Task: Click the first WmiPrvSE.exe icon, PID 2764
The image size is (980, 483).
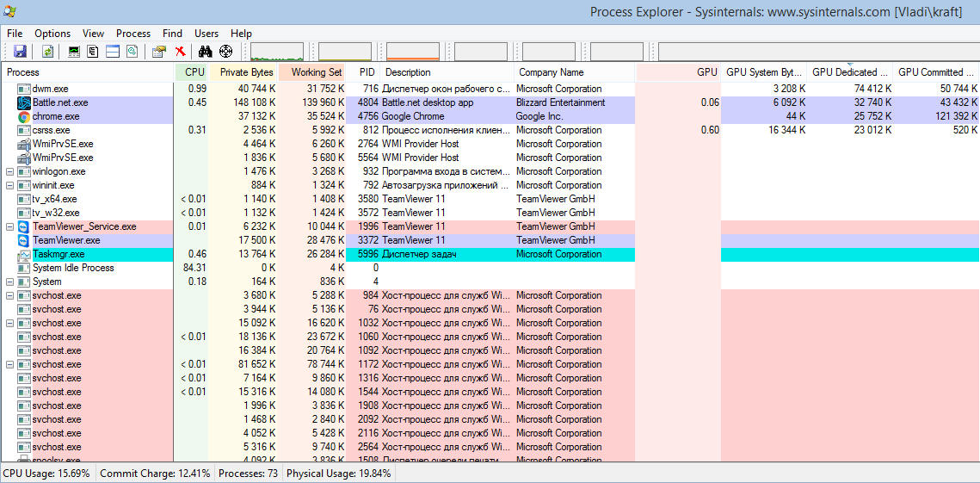Action: tap(24, 144)
